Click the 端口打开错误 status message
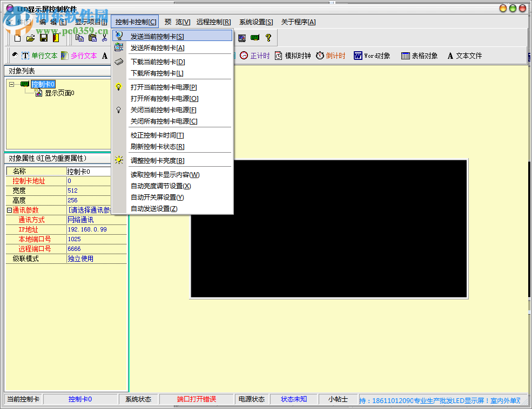The image size is (532, 409). pyautogui.click(x=196, y=399)
